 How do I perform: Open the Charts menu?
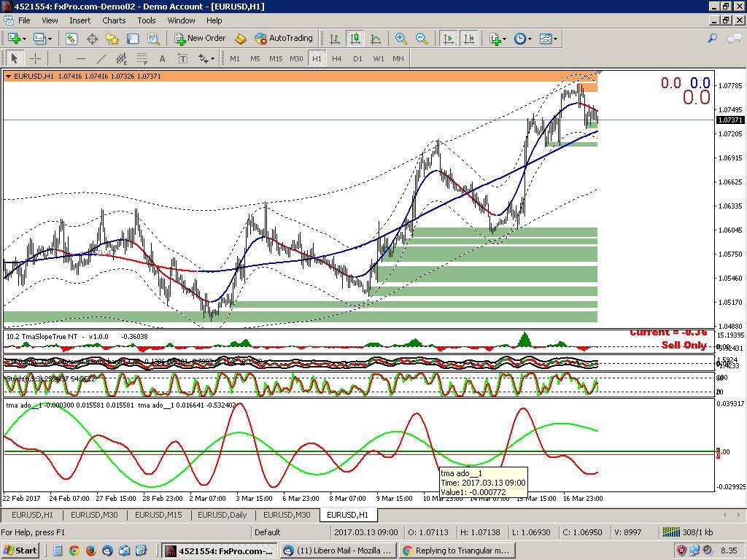(114, 20)
